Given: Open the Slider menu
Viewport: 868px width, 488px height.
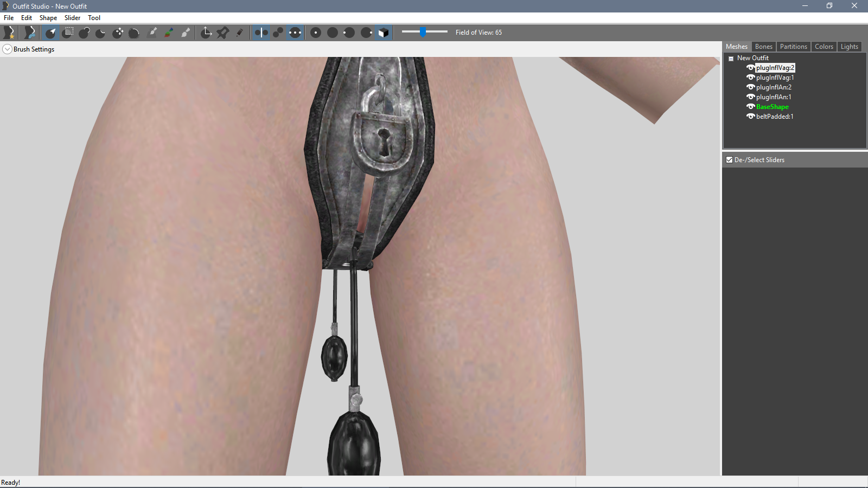Looking at the screenshot, I should 72,18.
